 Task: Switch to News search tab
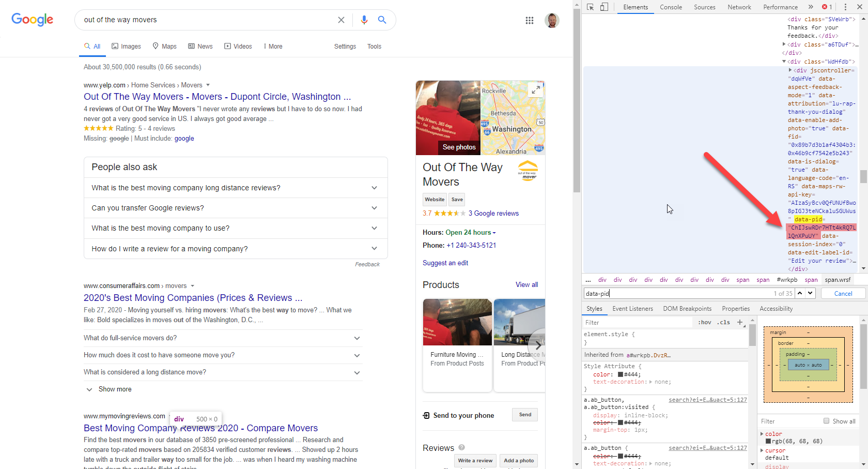click(x=200, y=46)
